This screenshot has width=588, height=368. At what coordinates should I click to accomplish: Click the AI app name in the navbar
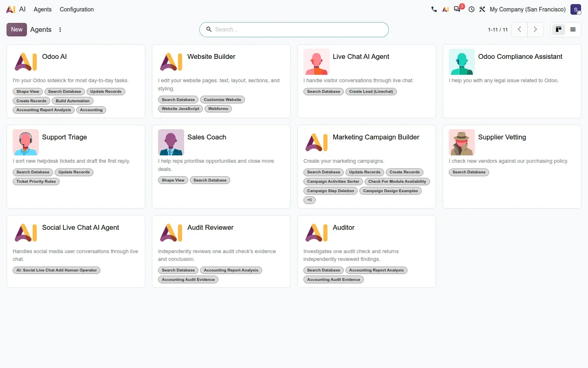[x=22, y=9]
